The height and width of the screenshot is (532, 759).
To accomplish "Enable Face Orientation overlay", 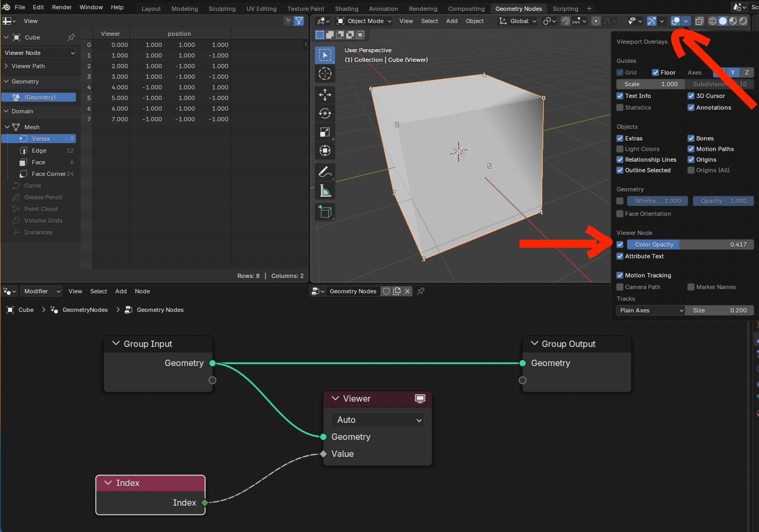I will (x=620, y=214).
